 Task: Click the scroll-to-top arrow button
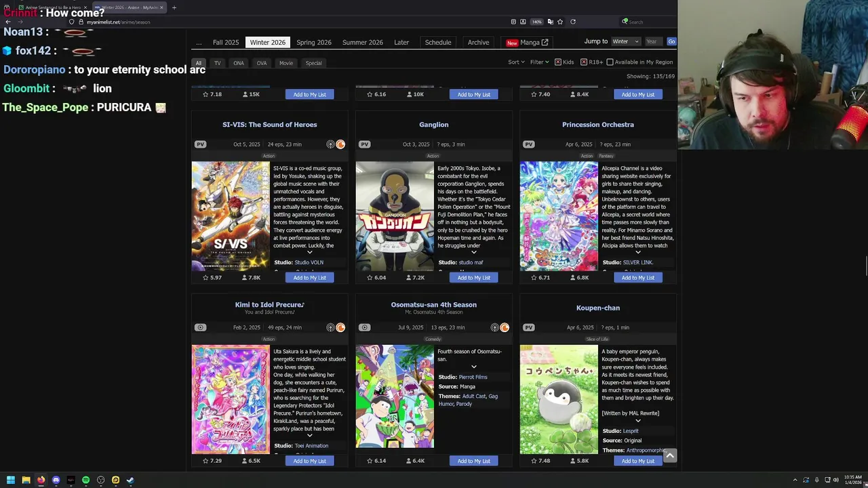coord(670,455)
